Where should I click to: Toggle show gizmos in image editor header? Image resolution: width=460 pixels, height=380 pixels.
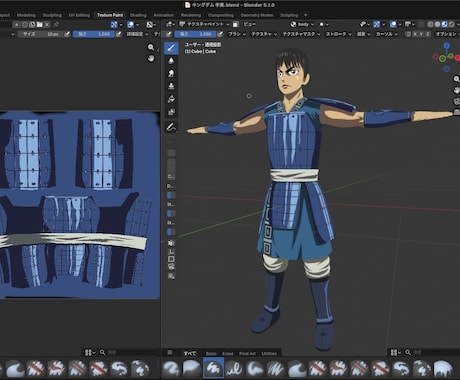[114, 24]
